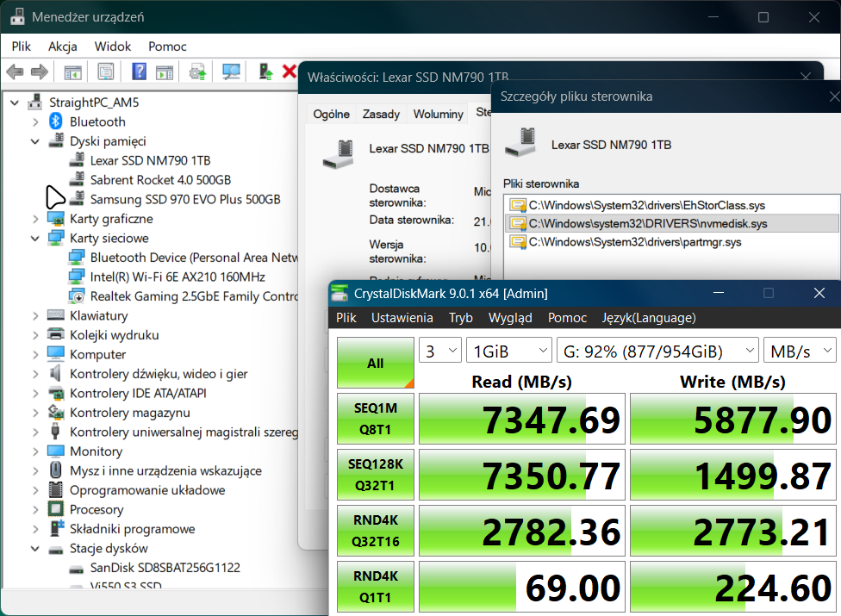Start all tests with the All button
Image resolution: width=841 pixels, height=616 pixels.
tap(375, 363)
